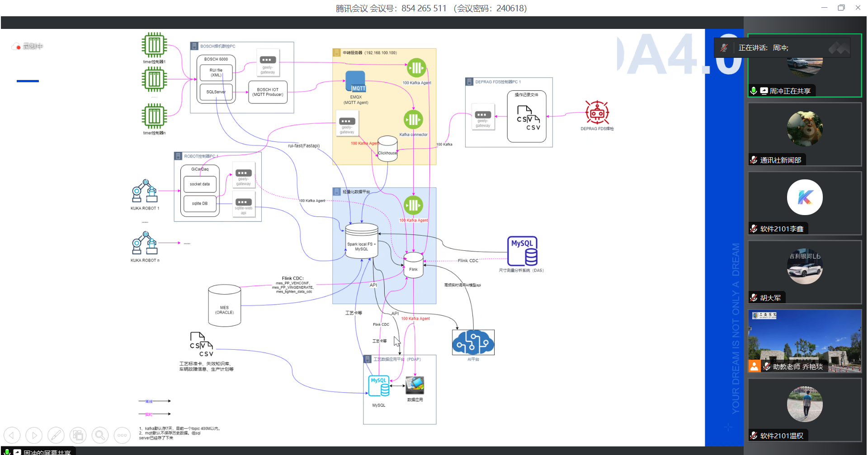Select 软件2101温权 participant avatar tile
The image size is (868, 455).
pos(805,409)
